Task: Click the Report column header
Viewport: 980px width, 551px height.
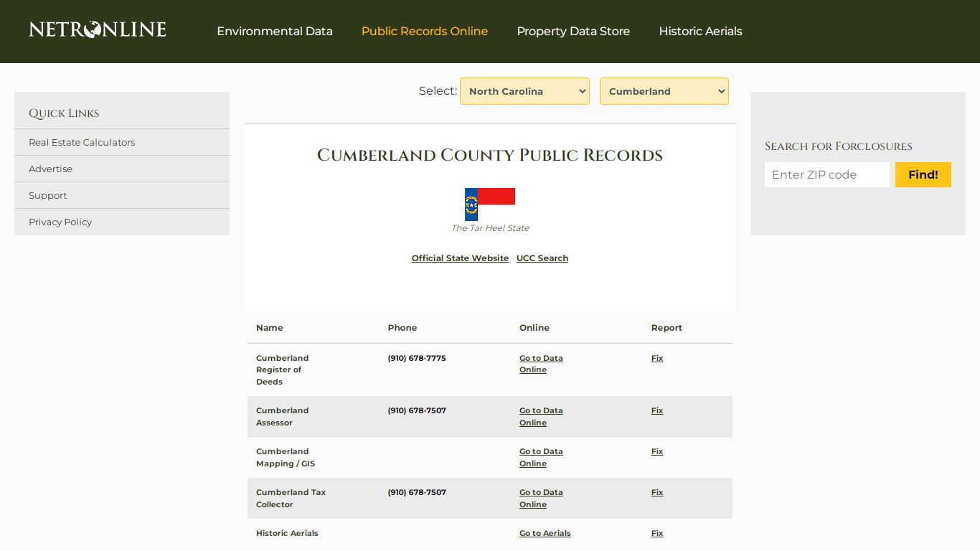Action: [x=666, y=328]
